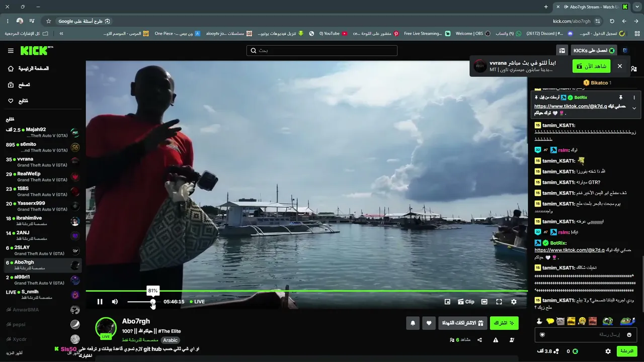The width and height of the screenshot is (644, 362).
Task: Reload the page in Chrome toolbar
Action: click(612, 21)
